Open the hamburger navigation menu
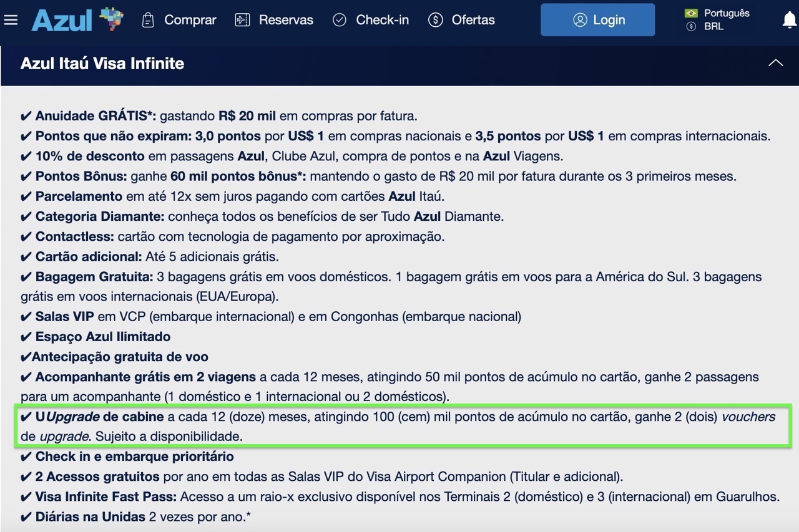This screenshot has height=532, width=799. coord(11,19)
